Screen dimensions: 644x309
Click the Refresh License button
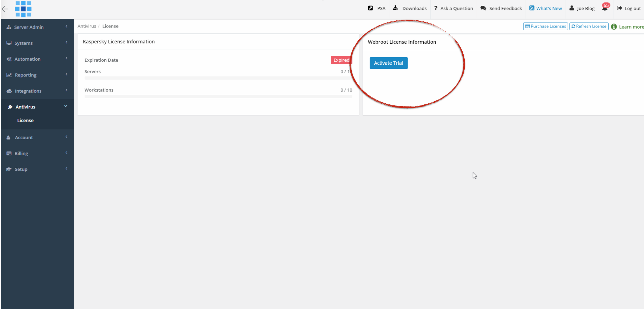tap(589, 27)
